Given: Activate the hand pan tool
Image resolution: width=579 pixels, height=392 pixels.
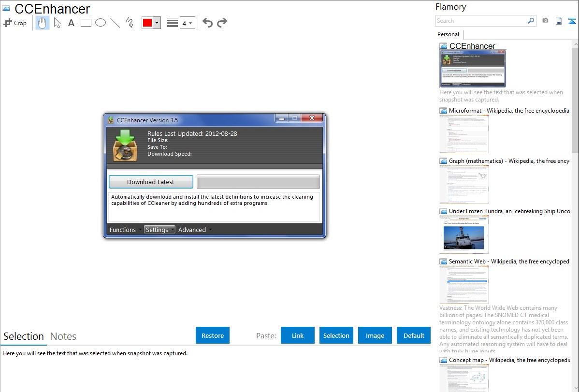Looking at the screenshot, I should click(x=43, y=23).
